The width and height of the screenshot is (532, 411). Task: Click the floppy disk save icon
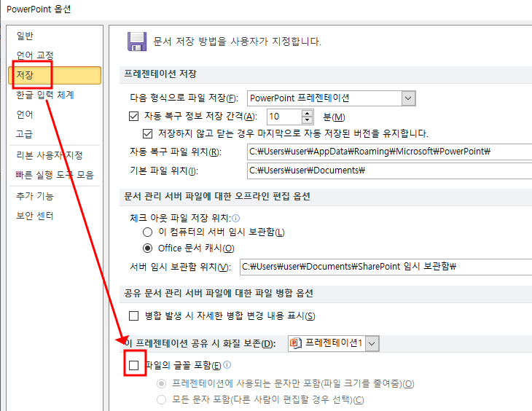click(x=137, y=42)
